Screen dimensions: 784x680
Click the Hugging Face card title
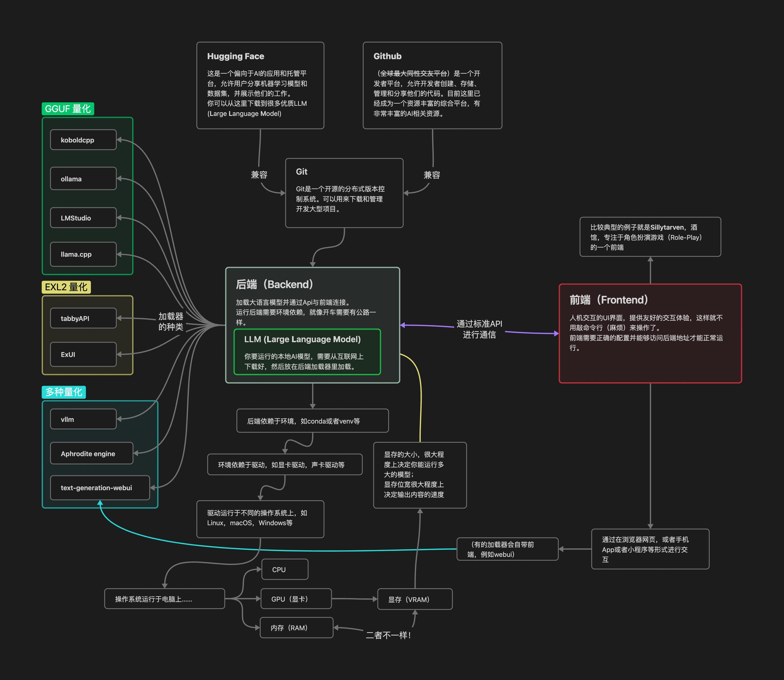(236, 56)
